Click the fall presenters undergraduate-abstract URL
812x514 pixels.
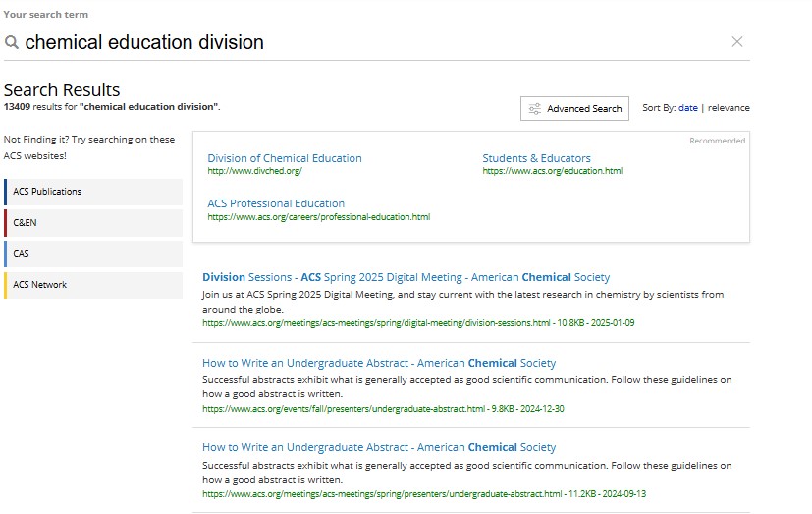coord(344,409)
